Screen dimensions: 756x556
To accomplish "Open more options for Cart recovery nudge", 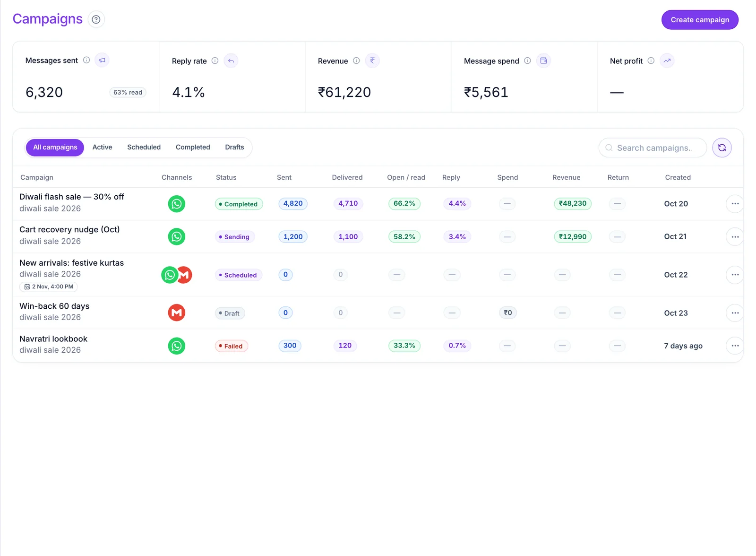I will click(735, 237).
